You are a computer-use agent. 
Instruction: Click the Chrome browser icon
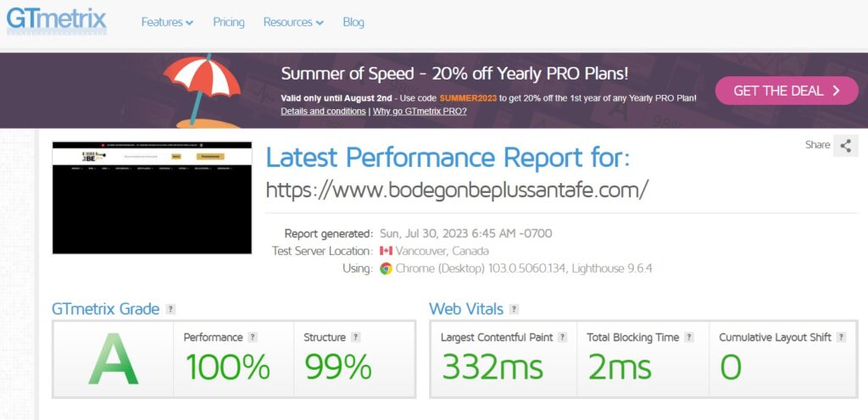coord(386,268)
